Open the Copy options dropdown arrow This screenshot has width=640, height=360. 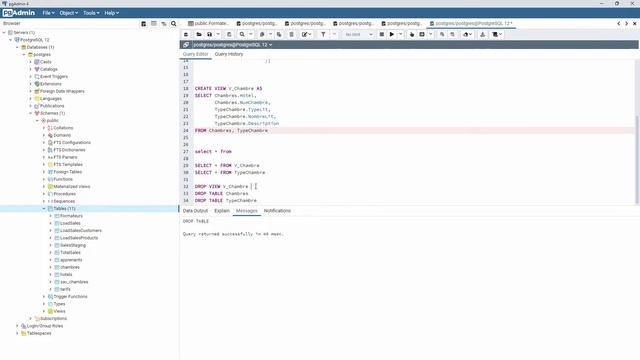270,35
